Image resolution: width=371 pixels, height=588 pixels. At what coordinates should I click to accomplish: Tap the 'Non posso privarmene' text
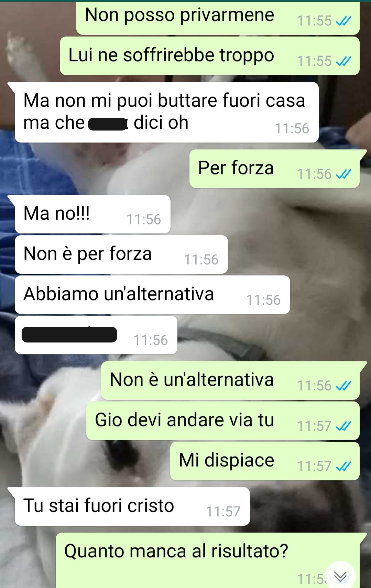pos(179,15)
